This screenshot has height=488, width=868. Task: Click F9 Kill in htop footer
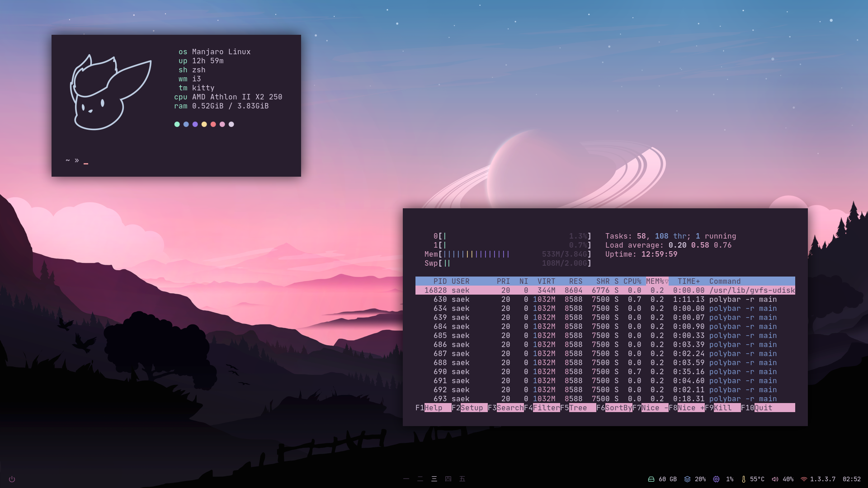pos(722,408)
